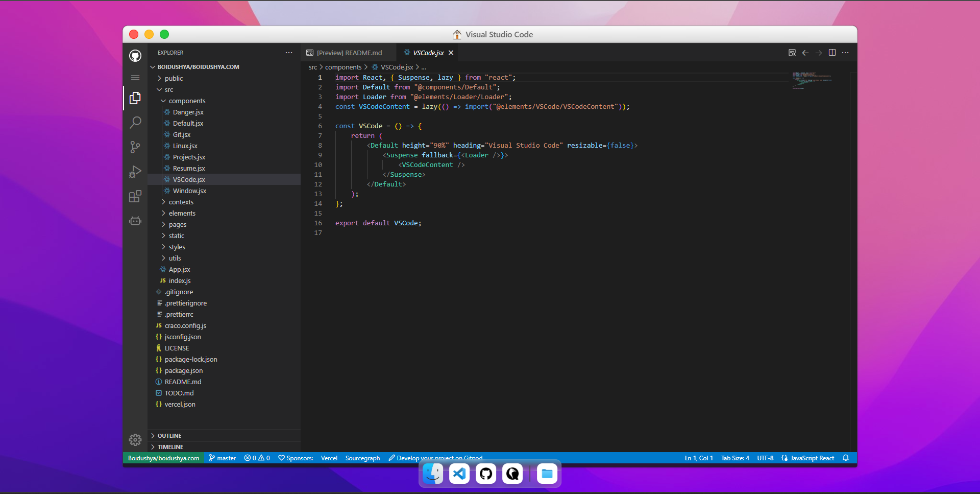The height and width of the screenshot is (494, 980).
Task: Click the Ln 1, Col 1 indicator
Action: pyautogui.click(x=699, y=458)
